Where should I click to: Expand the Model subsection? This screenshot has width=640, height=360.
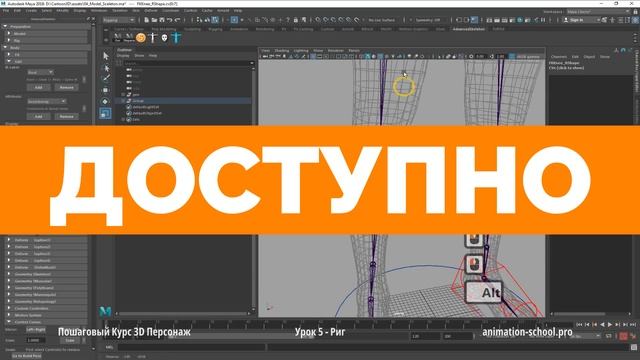9,33
